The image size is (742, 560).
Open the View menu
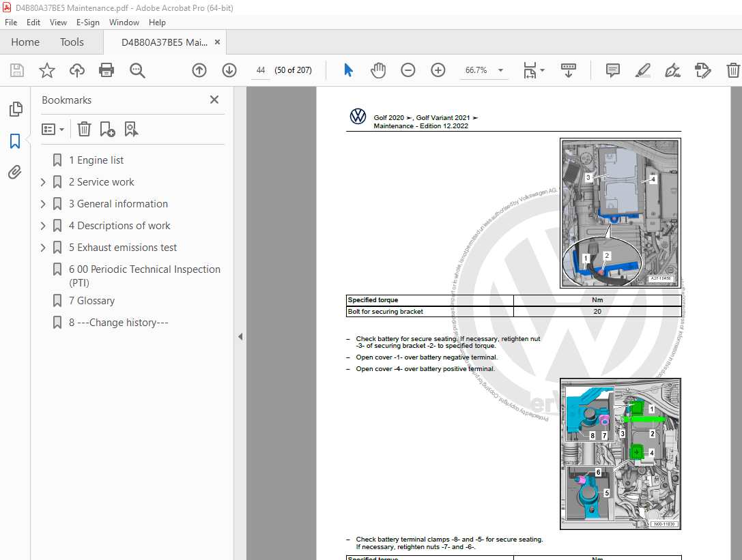coord(58,23)
